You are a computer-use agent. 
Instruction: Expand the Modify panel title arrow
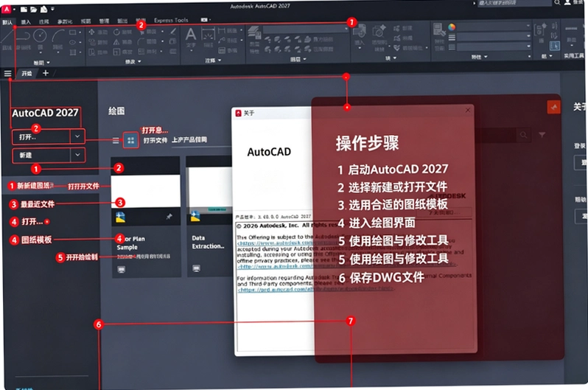pos(139,61)
